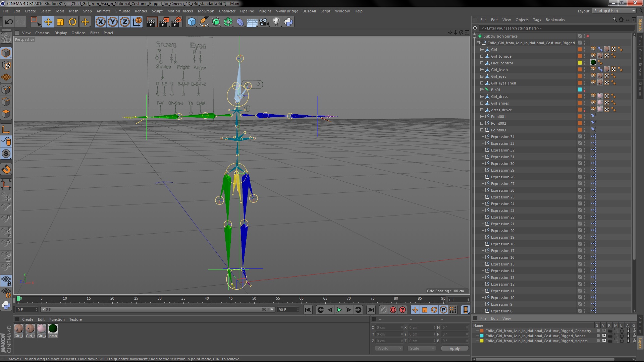
Task: Activate the Rotate tool
Action: [72, 22]
